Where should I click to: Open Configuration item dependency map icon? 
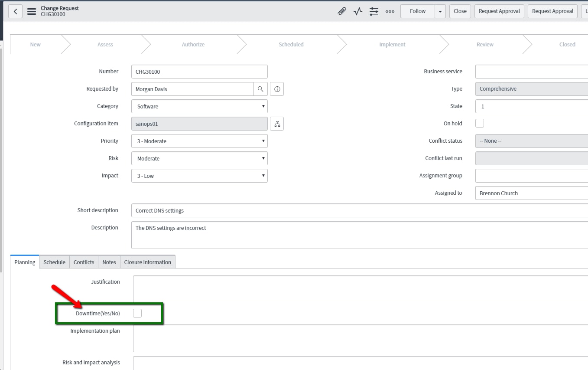coord(277,124)
